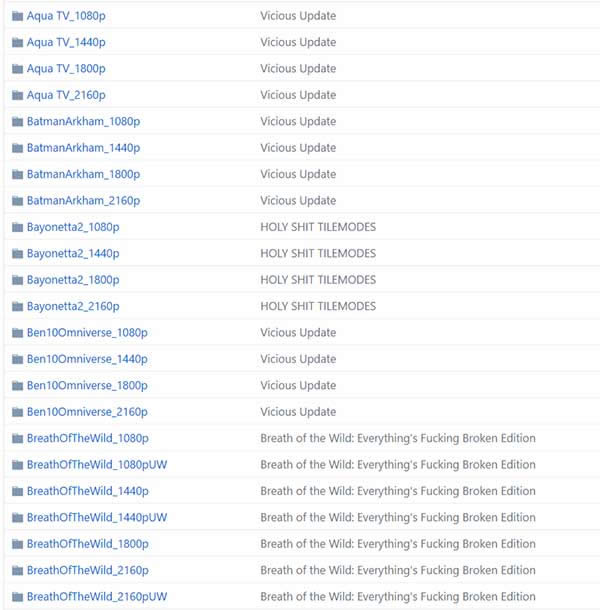This screenshot has height=610, width=600.
Task: Open commit message for BreathOfTheWild_1080p
Action: coord(398,438)
